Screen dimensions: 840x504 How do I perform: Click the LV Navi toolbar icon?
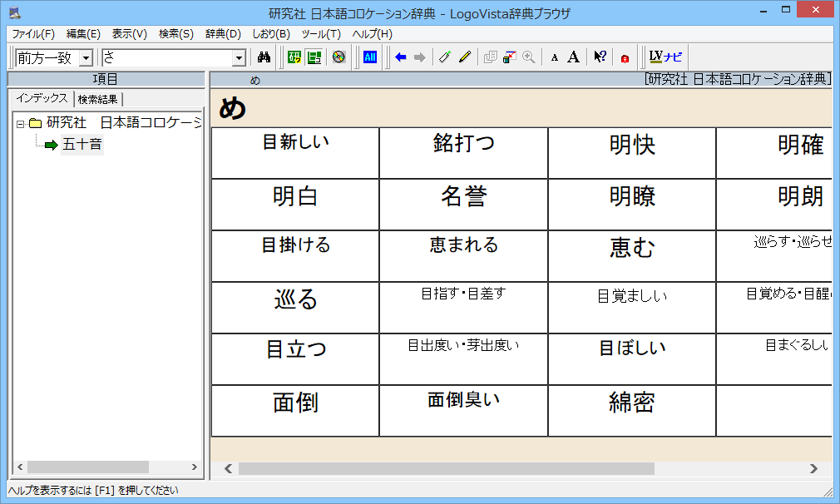[x=665, y=57]
